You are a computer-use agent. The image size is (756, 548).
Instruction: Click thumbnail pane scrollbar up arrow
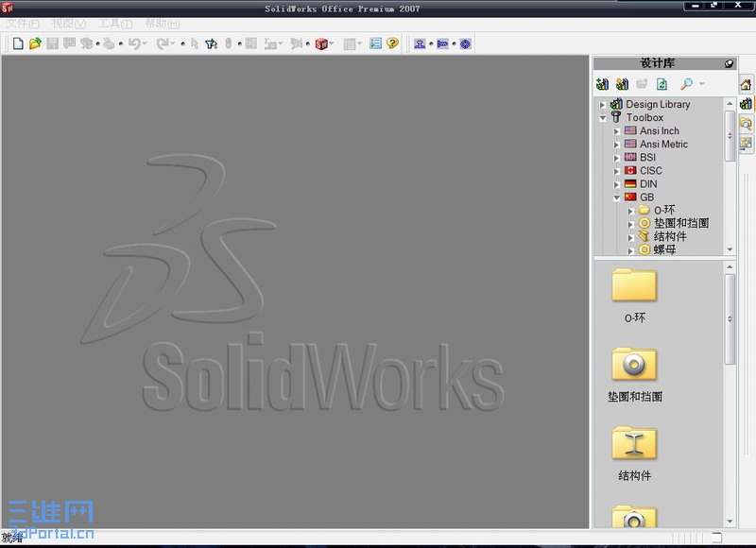tap(730, 267)
